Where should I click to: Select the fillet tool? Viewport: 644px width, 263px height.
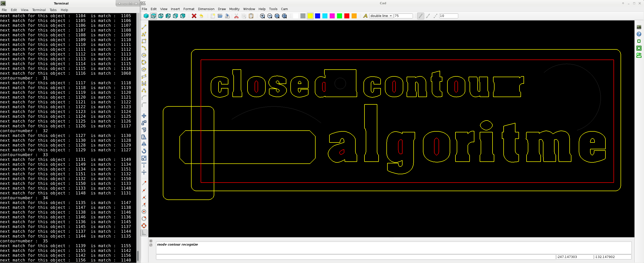(144, 105)
